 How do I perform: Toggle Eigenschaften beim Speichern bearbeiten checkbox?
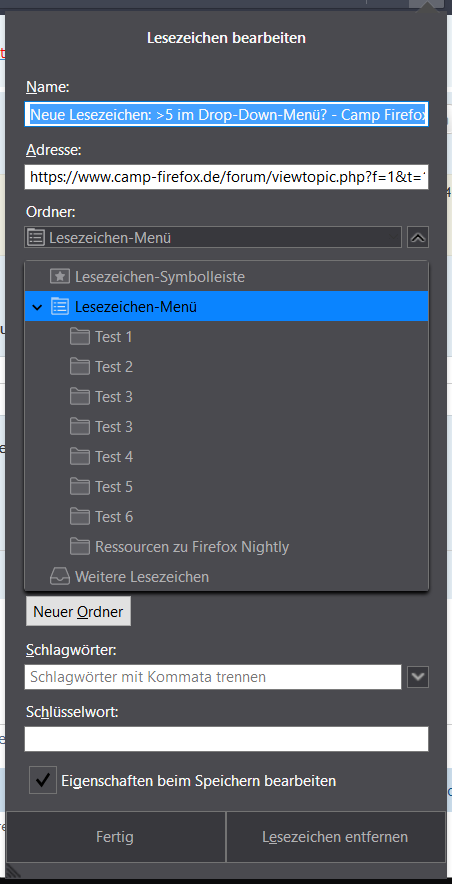click(x=43, y=780)
